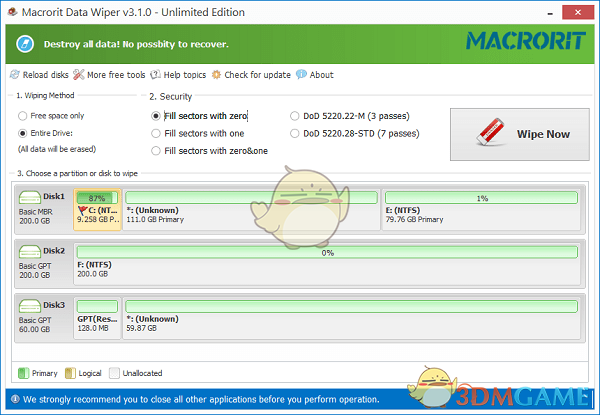The height and width of the screenshot is (415, 600).
Task: Click the Wipe Now button
Action: pos(520,134)
